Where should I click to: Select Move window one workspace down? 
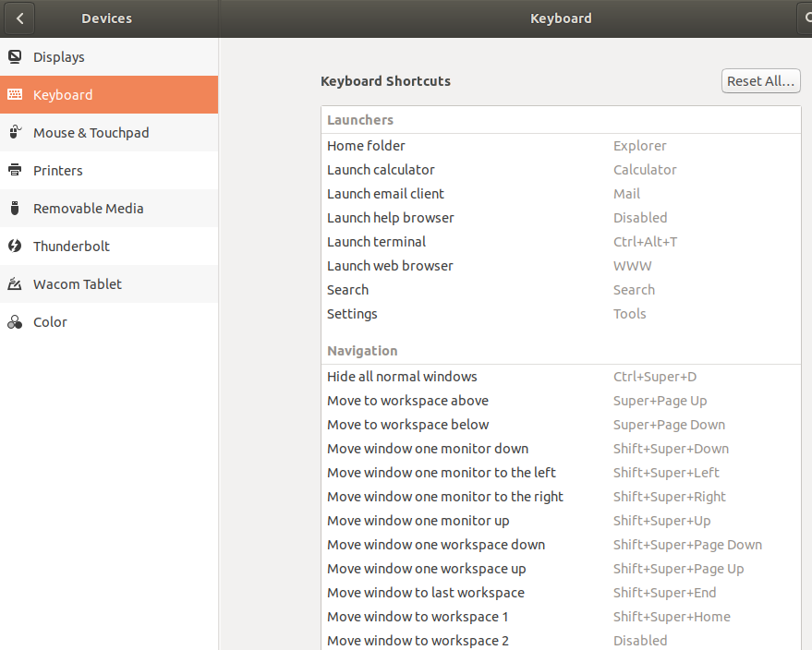(x=561, y=545)
